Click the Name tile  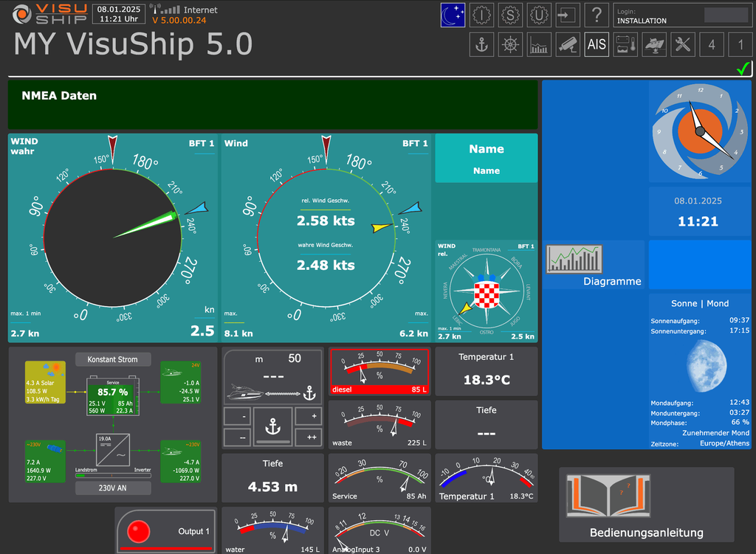487,159
